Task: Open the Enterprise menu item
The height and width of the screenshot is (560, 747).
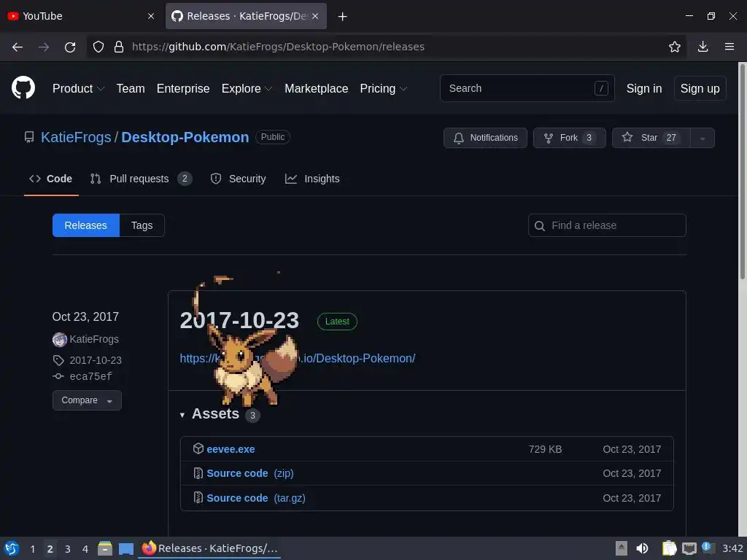Action: [183, 88]
